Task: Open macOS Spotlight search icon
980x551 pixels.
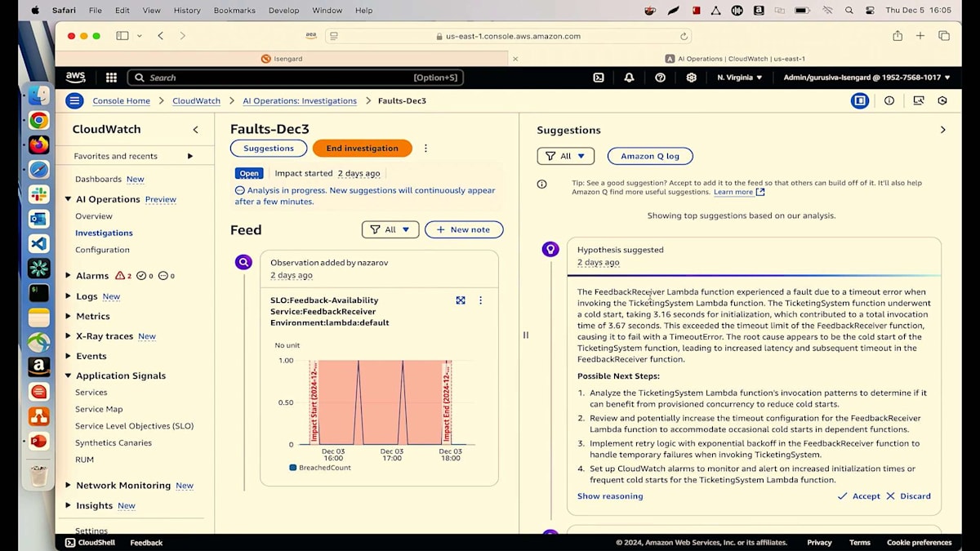Action: 849,11
